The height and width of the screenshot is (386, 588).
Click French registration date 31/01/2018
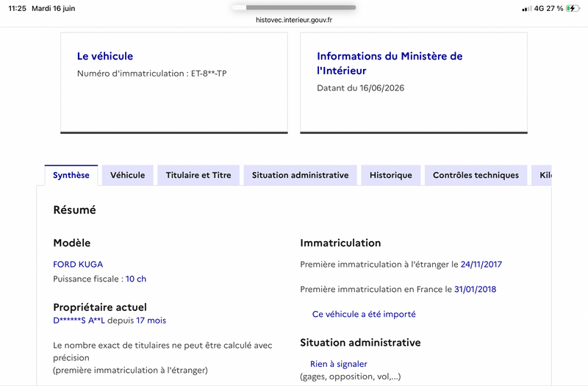[475, 289]
